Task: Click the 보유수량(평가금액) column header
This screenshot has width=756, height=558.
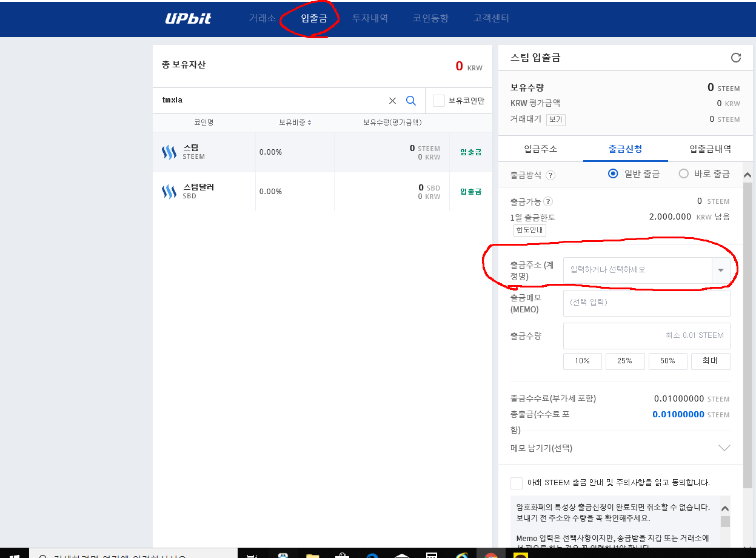Action: pos(392,123)
